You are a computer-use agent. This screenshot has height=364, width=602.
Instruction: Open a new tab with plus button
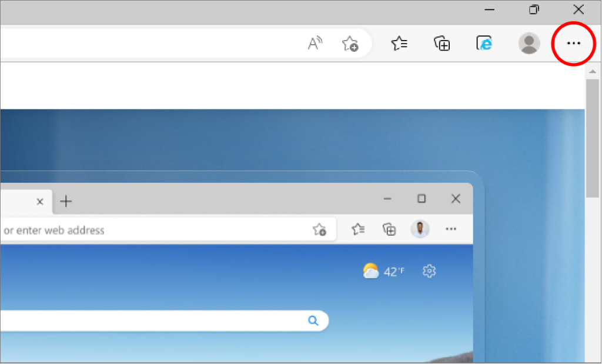tap(66, 201)
